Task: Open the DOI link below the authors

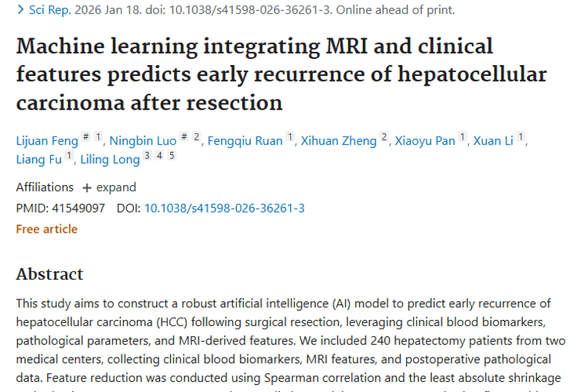Action: [x=224, y=209]
